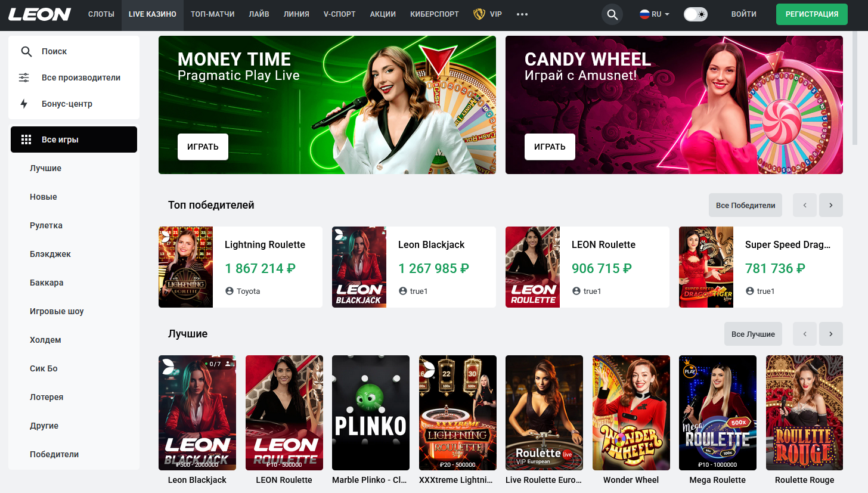Viewport: 868px width, 493px height.
Task: Click the LEON logo
Action: point(40,14)
